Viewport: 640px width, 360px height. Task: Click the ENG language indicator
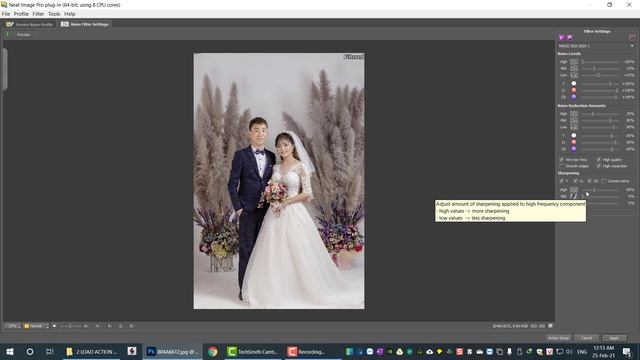point(582,351)
